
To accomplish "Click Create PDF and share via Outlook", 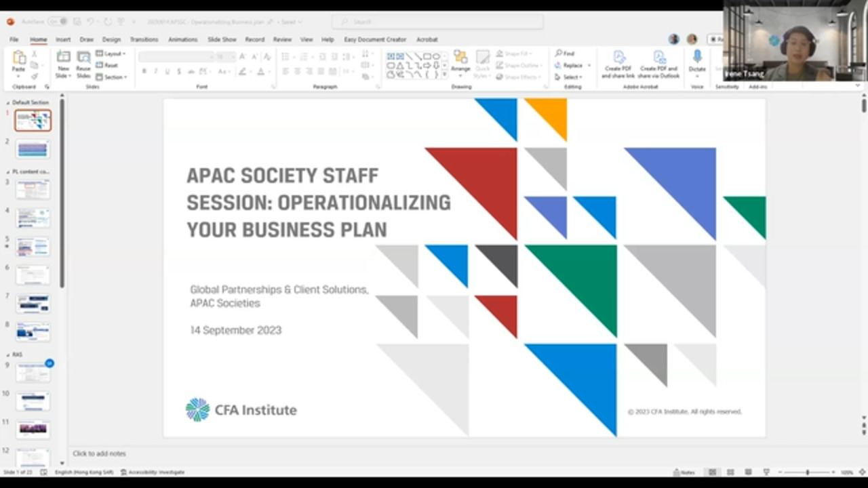I will click(658, 64).
